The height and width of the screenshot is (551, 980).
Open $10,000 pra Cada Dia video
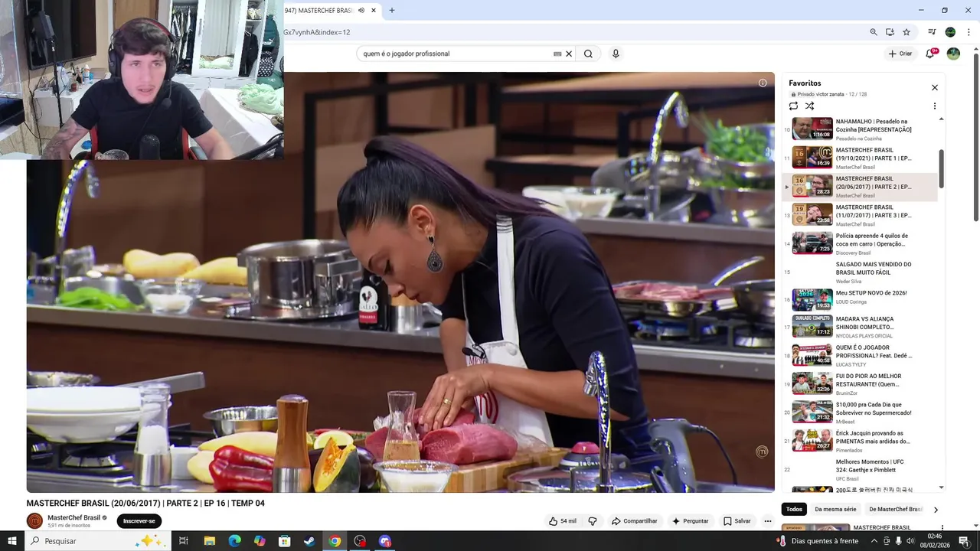pos(860,412)
